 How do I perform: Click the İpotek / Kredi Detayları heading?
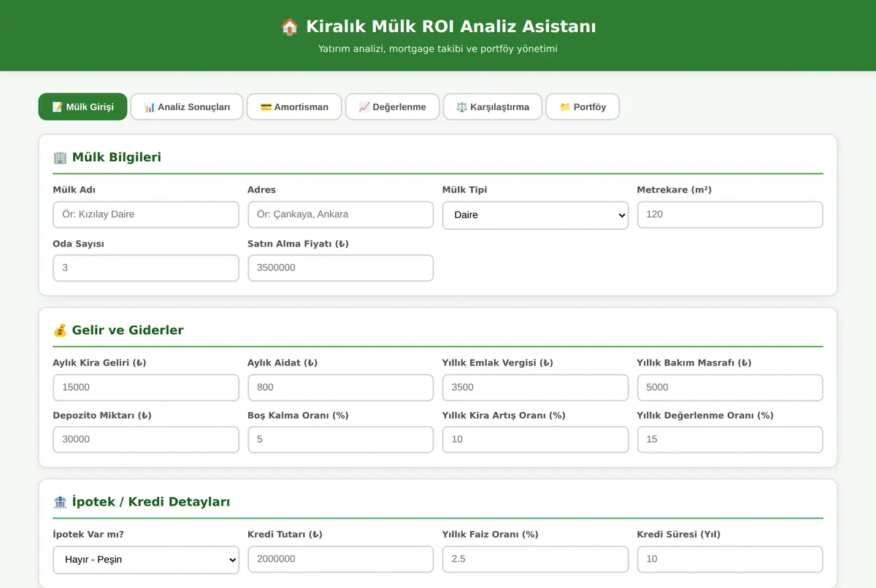tap(151, 502)
